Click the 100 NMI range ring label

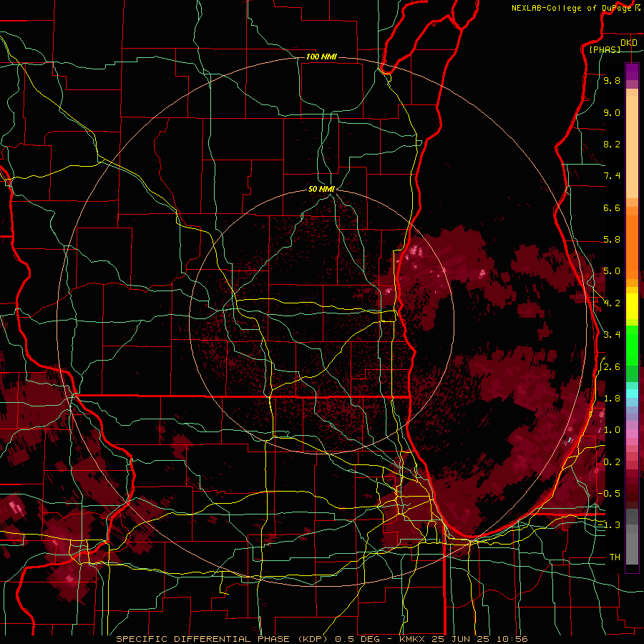tap(321, 57)
